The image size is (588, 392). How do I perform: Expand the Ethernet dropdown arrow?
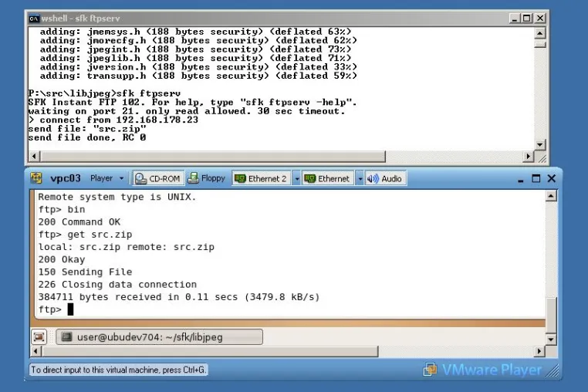point(360,178)
